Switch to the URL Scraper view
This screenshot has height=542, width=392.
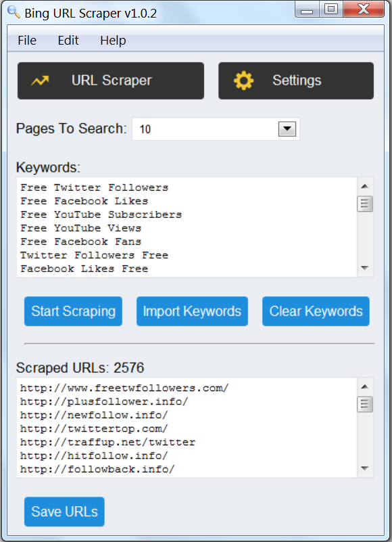click(110, 80)
